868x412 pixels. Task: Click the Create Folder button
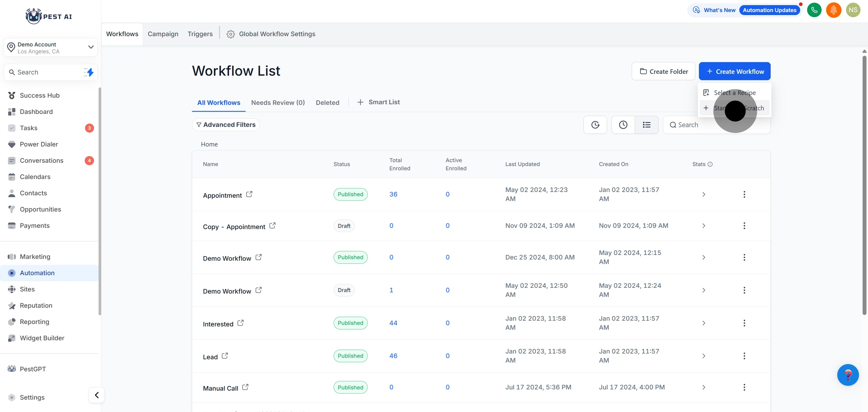[x=663, y=71]
